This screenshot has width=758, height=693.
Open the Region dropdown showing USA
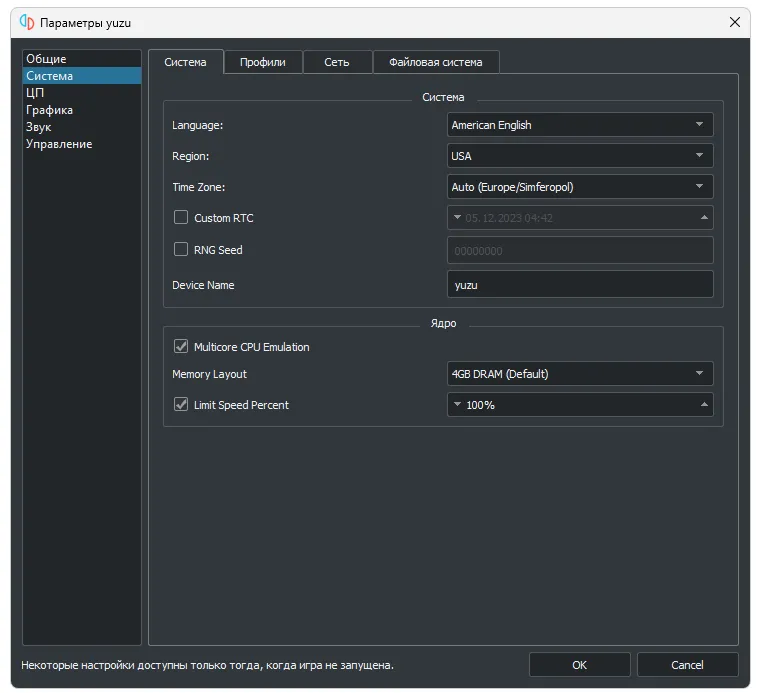click(x=580, y=156)
